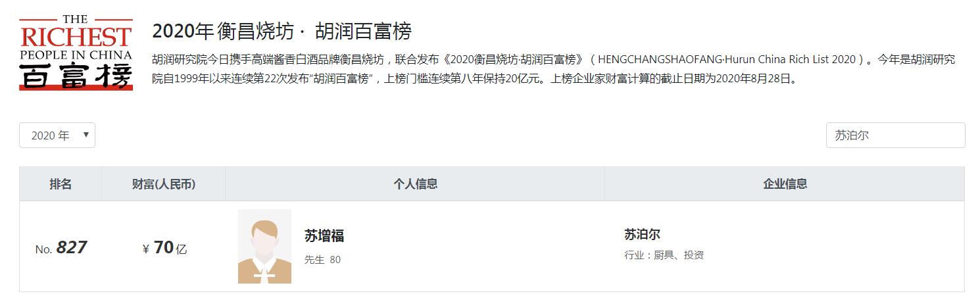The width and height of the screenshot is (980, 298).
Task: Open the 苏泊尔 company name
Action: [x=642, y=234]
